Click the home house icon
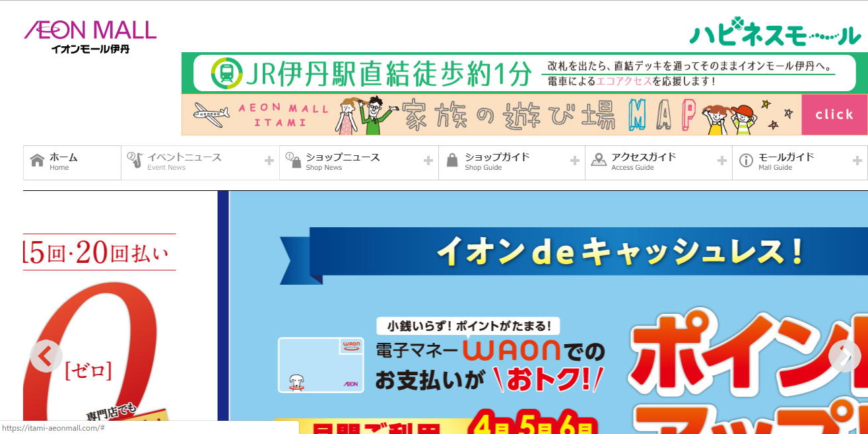868x434 pixels. (38, 161)
